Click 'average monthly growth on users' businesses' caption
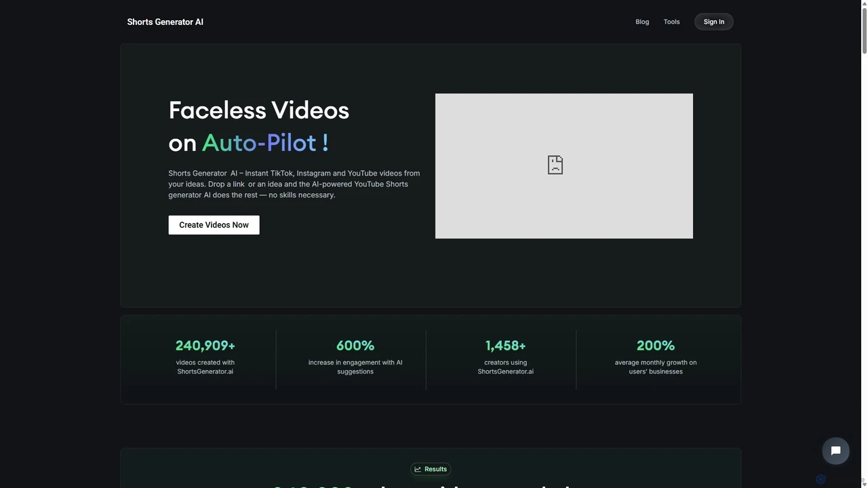The width and height of the screenshot is (868, 488). point(656,367)
